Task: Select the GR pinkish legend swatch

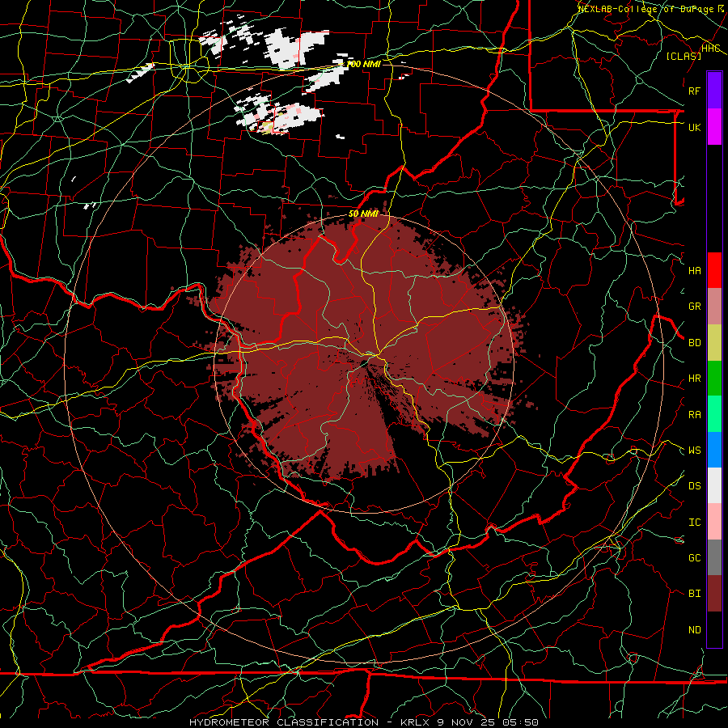Action: pyautogui.click(x=714, y=307)
